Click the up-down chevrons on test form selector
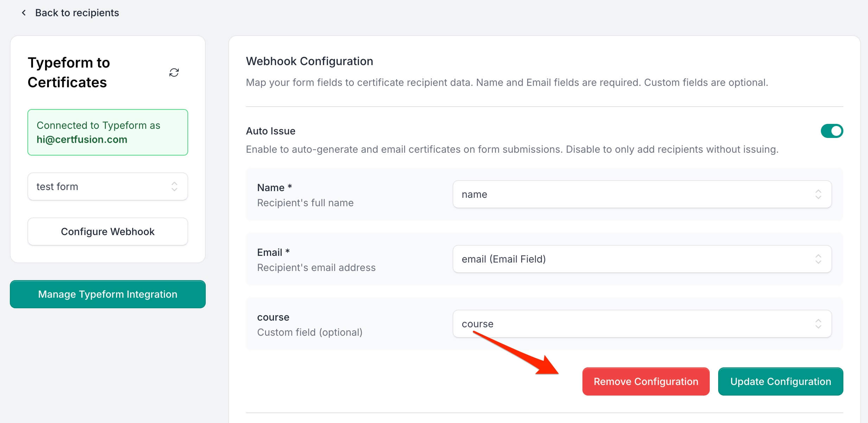 point(174,187)
